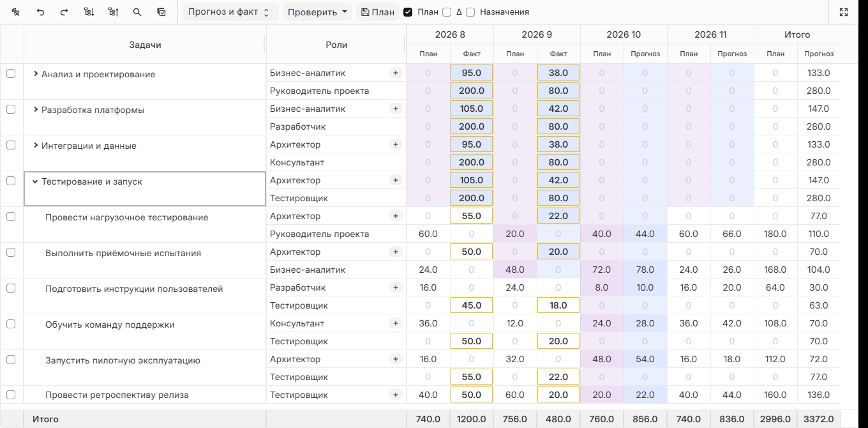The width and height of the screenshot is (868, 428).
Task: Add a role to Разработка платформы
Action: (x=395, y=109)
